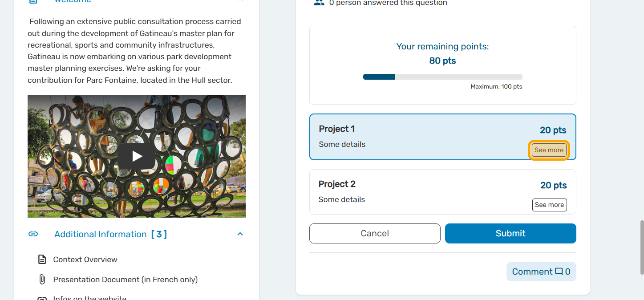Open the Context Overview link
The height and width of the screenshot is (300, 644).
tap(85, 259)
